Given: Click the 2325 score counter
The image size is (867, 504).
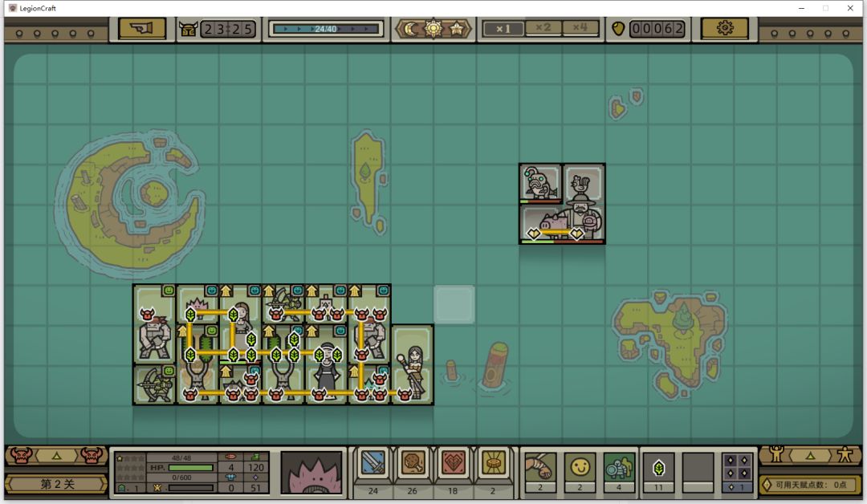Looking at the screenshot, I should tap(227, 29).
